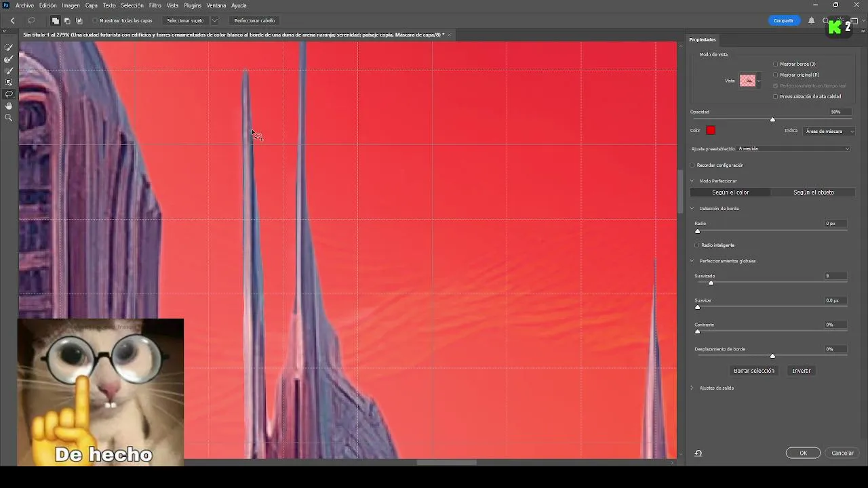Enable 'Radio inteligente' checkbox
The image size is (868, 488).
[696, 245]
